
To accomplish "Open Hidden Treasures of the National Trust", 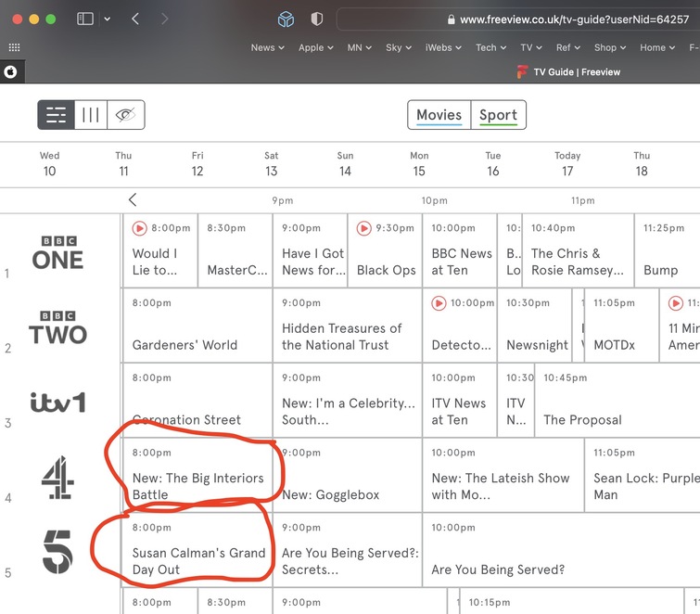I will coord(348,326).
